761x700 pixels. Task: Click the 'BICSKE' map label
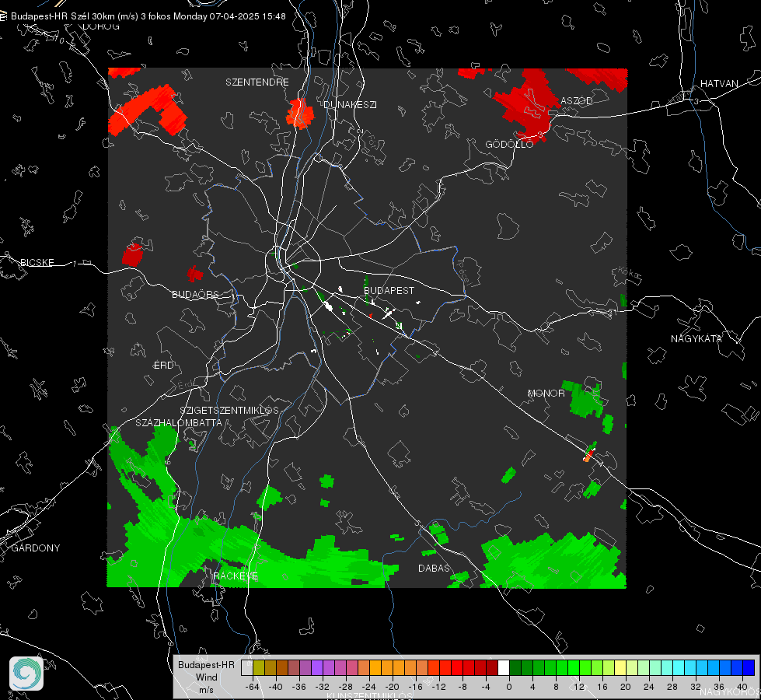[x=37, y=263]
